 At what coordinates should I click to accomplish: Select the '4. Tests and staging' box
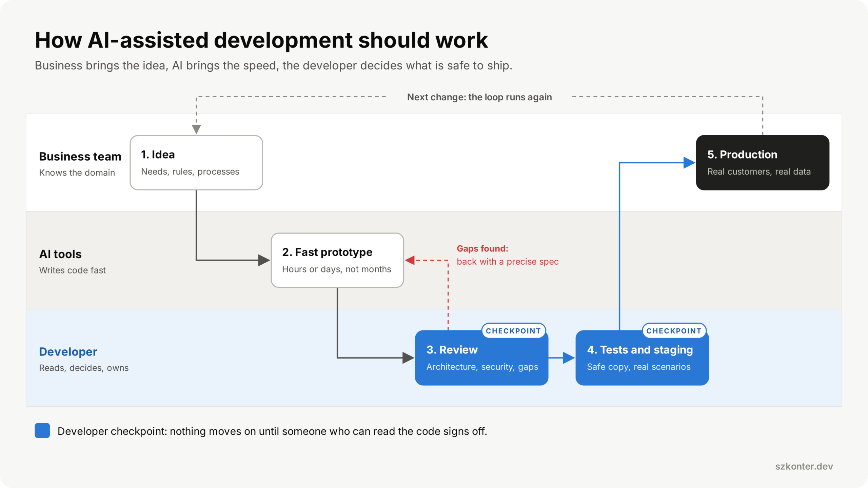pos(642,358)
